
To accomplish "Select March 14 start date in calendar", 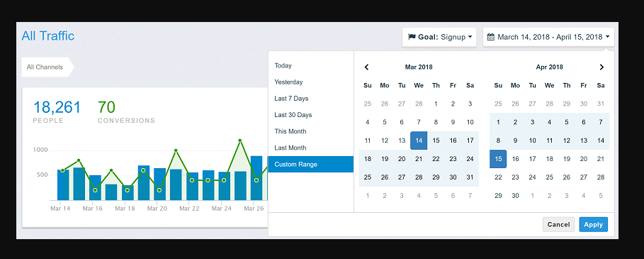I will (419, 140).
